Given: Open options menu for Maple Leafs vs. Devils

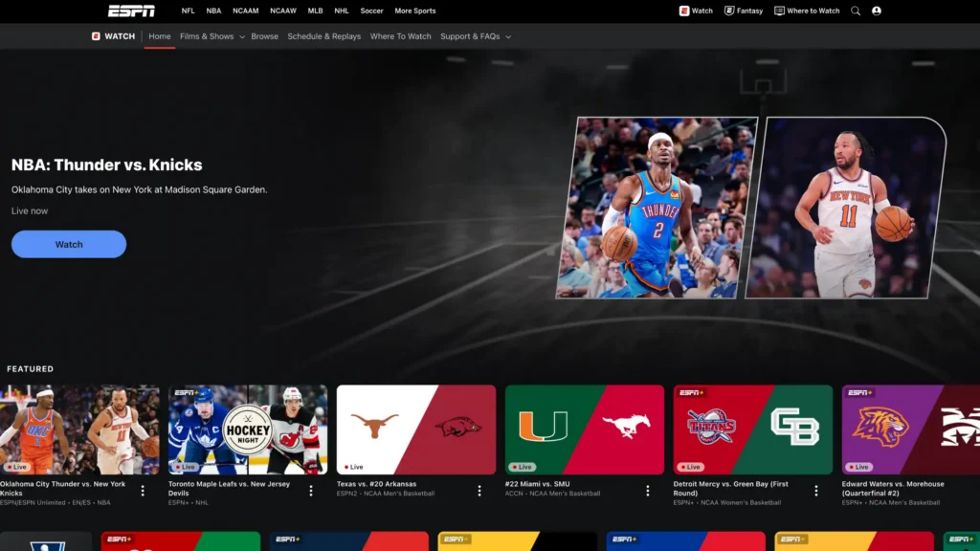Looking at the screenshot, I should click(x=311, y=491).
